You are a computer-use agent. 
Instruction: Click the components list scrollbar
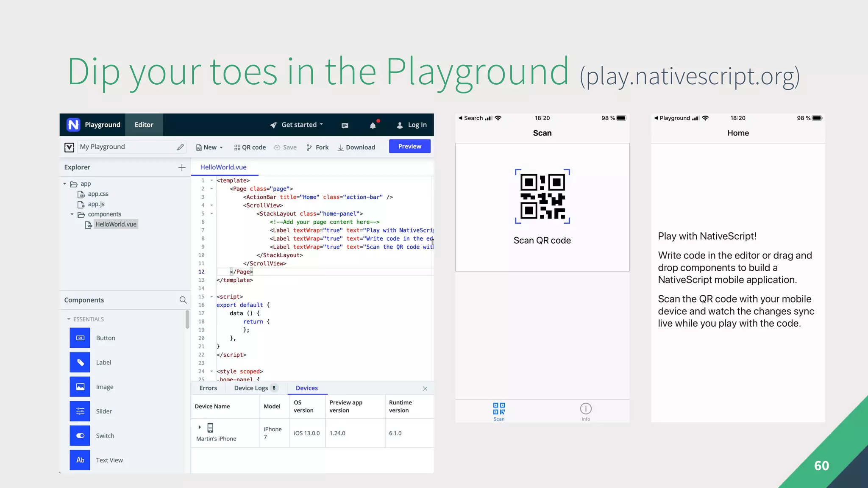tap(187, 320)
